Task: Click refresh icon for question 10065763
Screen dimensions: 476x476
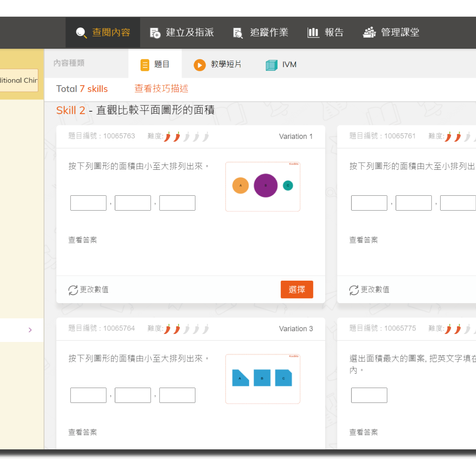Action: click(x=73, y=290)
